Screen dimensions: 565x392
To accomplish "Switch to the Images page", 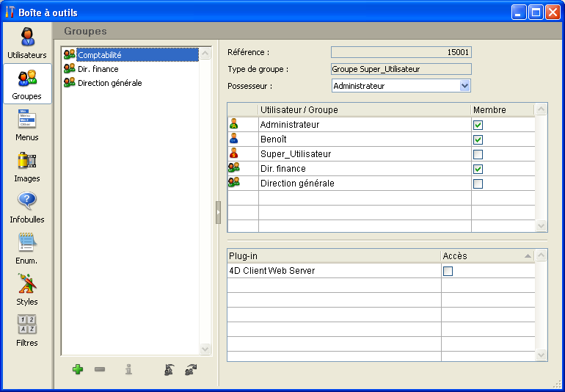I will coord(27,167).
